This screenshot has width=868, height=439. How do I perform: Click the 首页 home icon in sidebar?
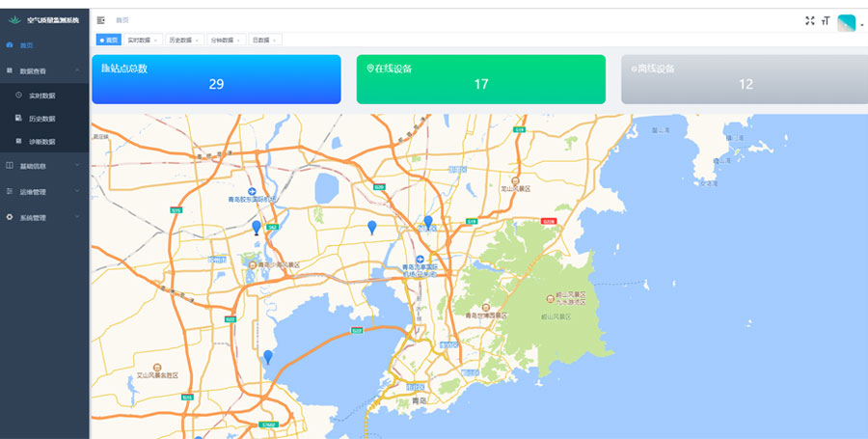pos(10,45)
